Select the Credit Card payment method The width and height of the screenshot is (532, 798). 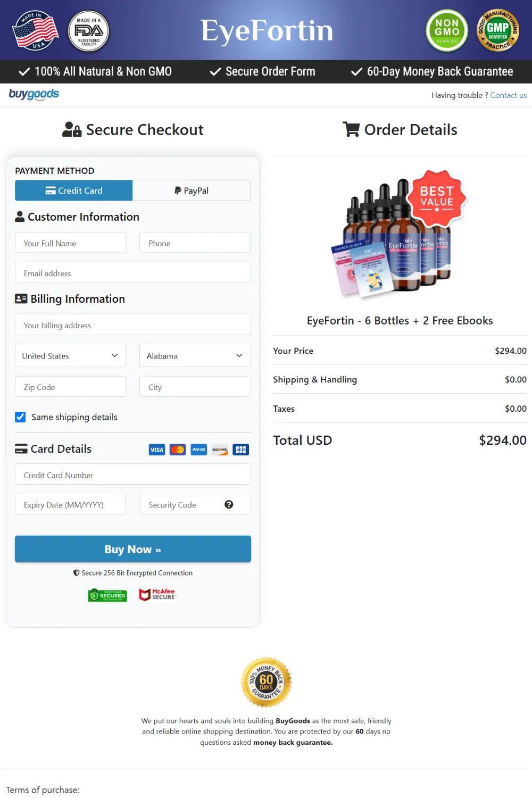73,190
